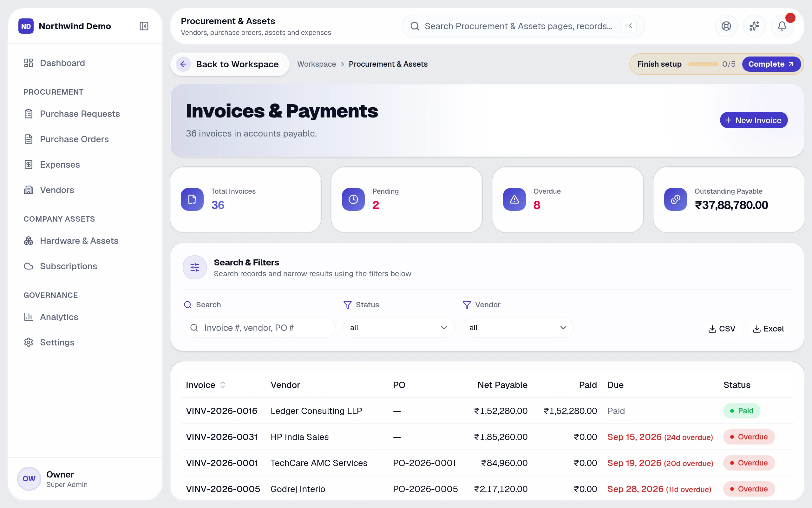Viewport: 812px width, 508px height.
Task: Click the Finish setup progress bar
Action: coord(703,64)
